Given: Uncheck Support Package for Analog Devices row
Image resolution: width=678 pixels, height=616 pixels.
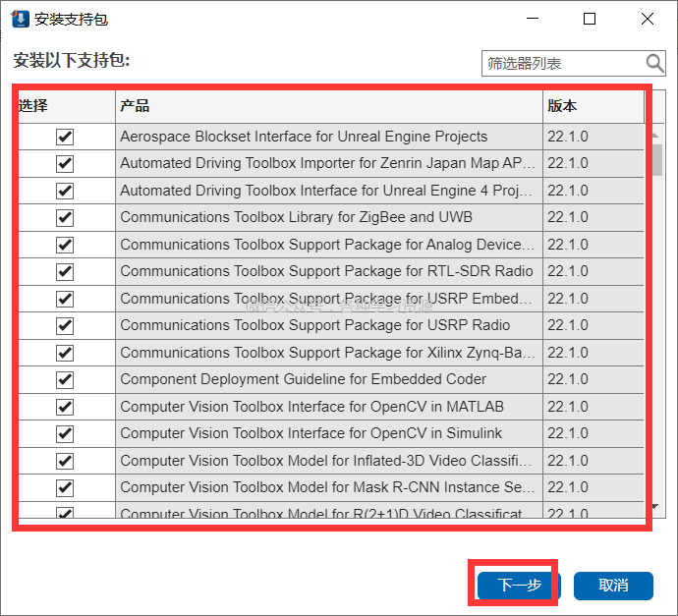Looking at the screenshot, I should (65, 245).
